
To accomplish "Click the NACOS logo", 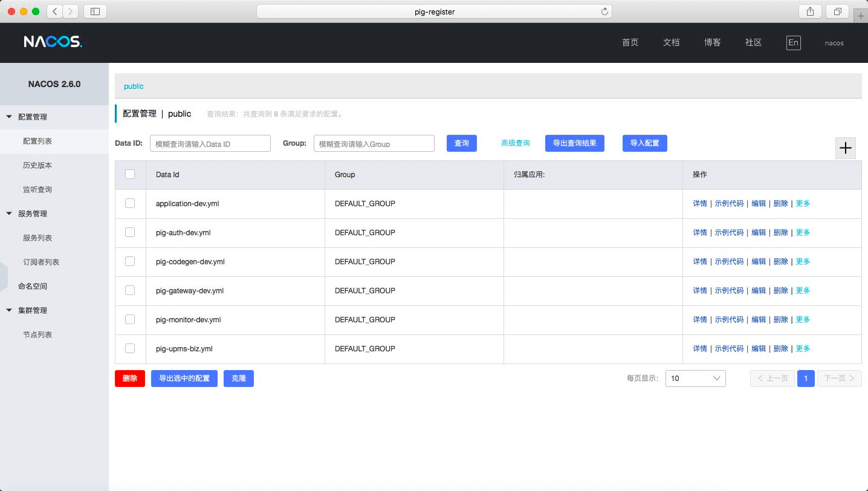I will [53, 42].
